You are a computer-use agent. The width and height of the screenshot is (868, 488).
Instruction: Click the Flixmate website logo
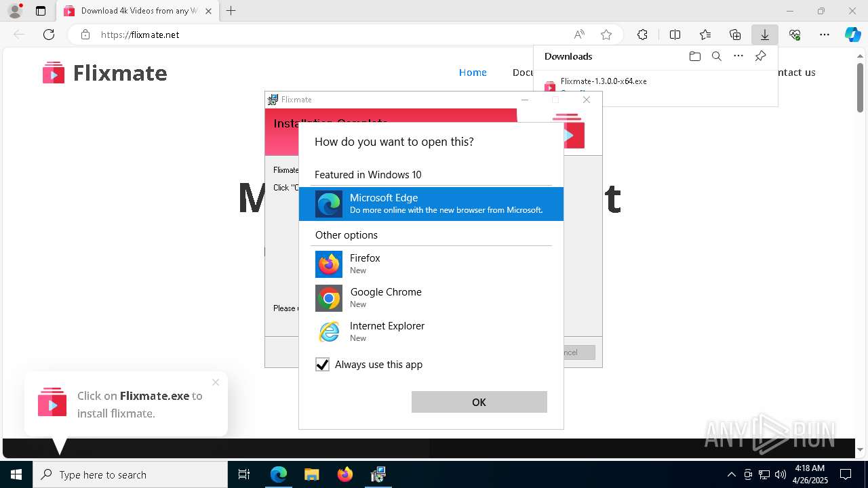coord(105,73)
